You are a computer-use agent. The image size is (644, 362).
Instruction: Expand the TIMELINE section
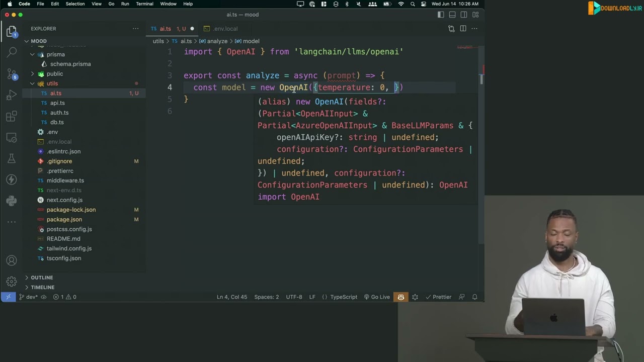[42, 287]
